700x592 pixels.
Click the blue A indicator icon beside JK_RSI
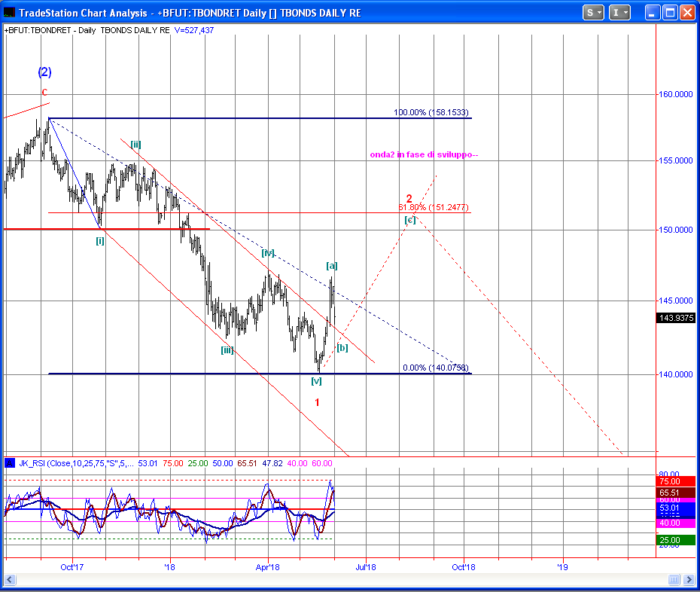coord(9,463)
